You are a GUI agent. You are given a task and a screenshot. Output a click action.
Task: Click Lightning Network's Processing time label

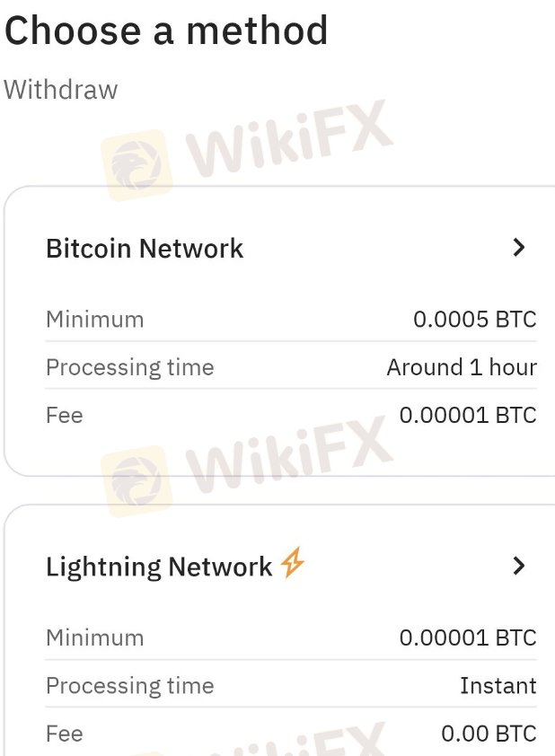tap(129, 686)
